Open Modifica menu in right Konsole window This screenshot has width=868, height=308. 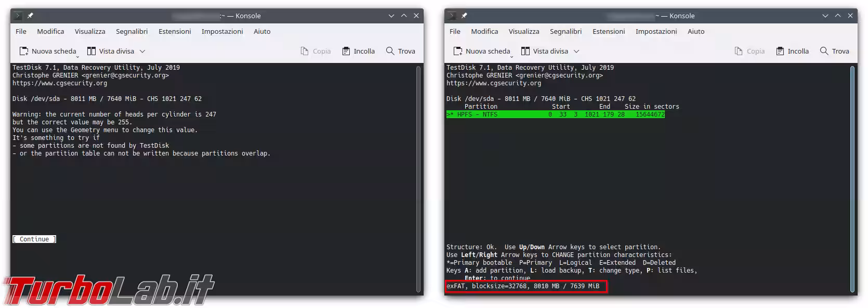[x=484, y=31]
